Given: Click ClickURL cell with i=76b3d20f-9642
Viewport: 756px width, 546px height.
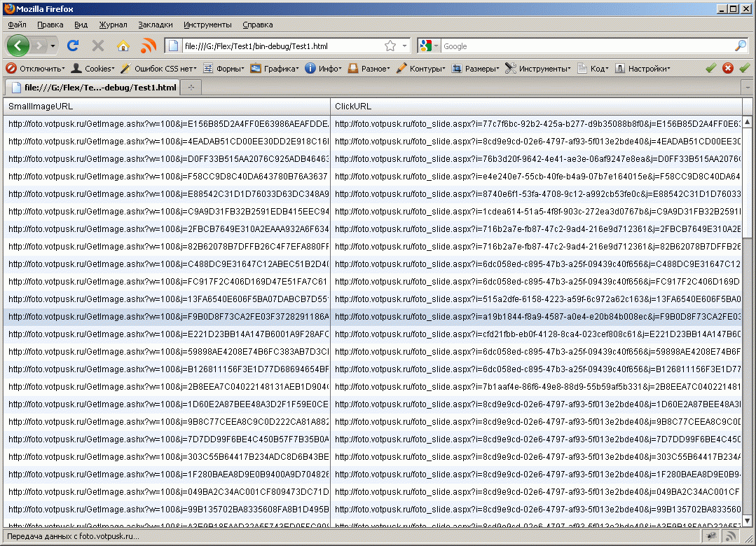Looking at the screenshot, I should tap(537, 158).
